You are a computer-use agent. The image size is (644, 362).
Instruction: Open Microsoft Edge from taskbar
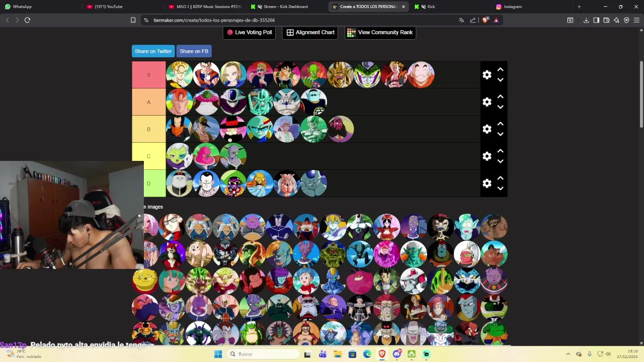pos(367,354)
